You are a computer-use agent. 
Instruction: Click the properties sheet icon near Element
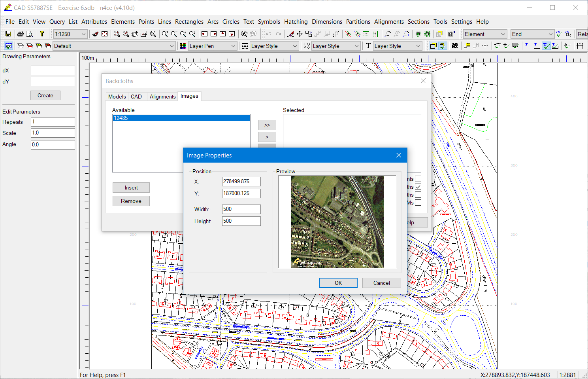point(452,34)
